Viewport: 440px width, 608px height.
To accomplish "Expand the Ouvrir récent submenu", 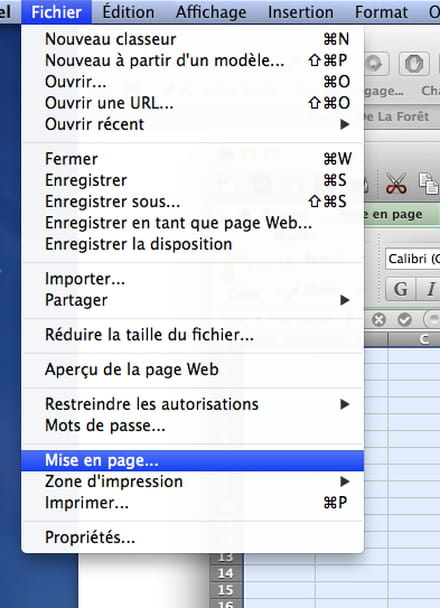I will tap(193, 124).
